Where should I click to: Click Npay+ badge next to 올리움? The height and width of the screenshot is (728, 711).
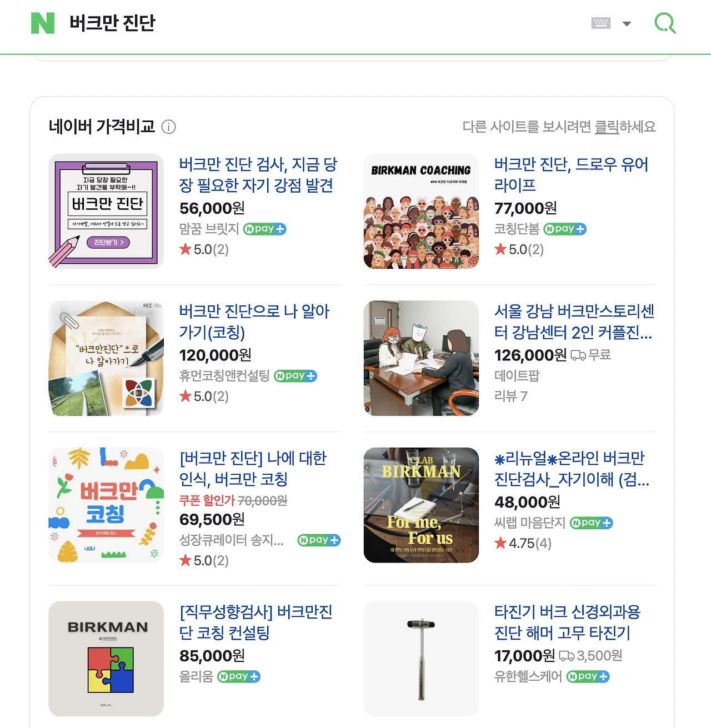point(238,676)
